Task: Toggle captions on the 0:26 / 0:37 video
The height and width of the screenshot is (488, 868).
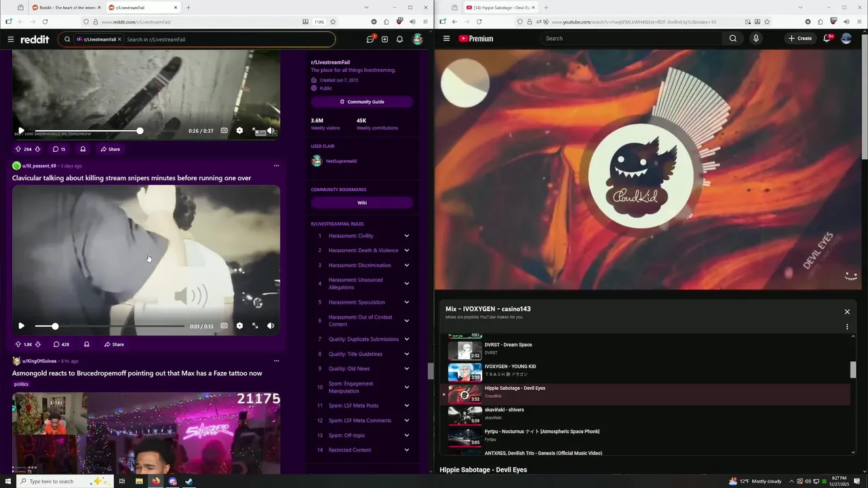Action: tap(224, 131)
